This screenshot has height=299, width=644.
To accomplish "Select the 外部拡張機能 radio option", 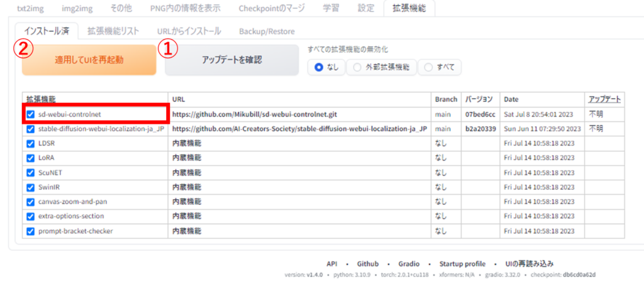I will (358, 67).
